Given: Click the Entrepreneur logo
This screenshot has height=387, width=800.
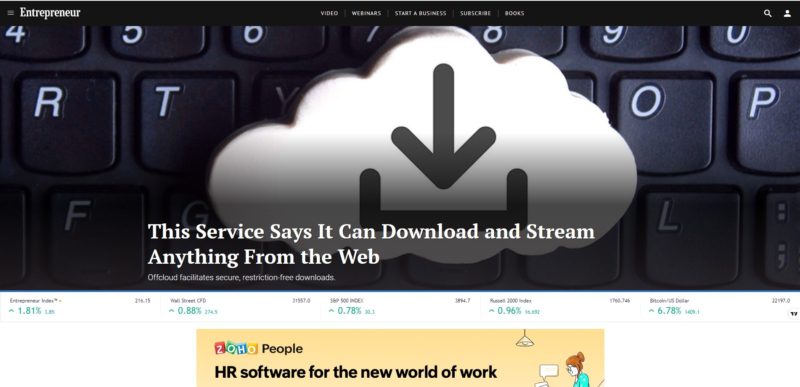Looking at the screenshot, I should pyautogui.click(x=50, y=13).
